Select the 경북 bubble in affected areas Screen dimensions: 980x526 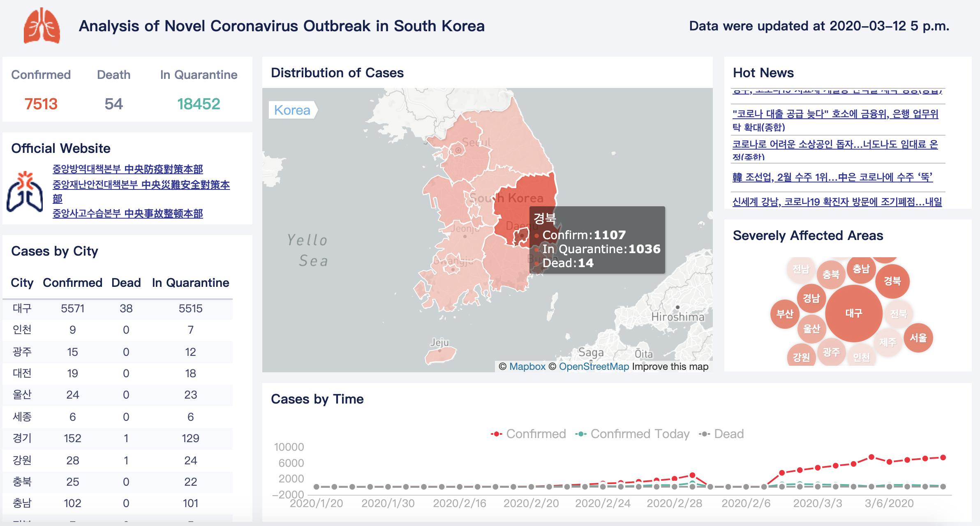click(892, 281)
